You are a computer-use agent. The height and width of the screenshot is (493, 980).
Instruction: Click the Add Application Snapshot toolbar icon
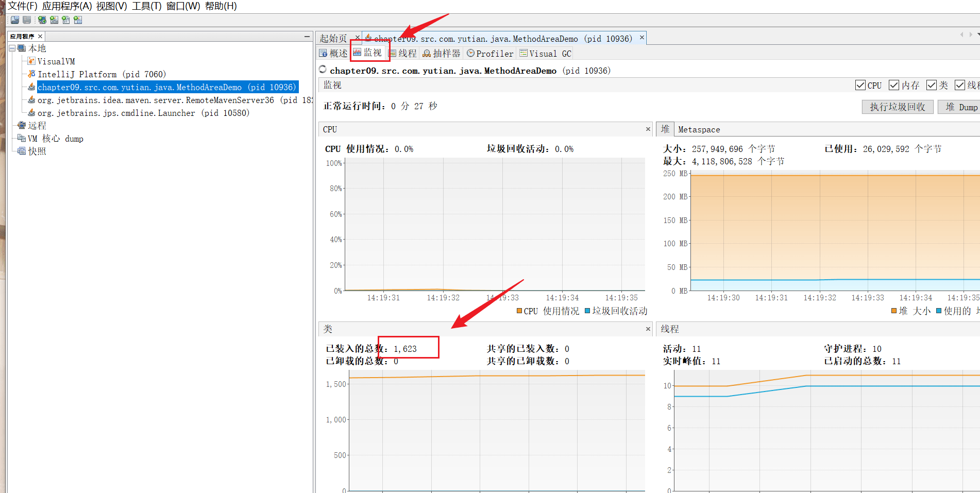tap(78, 20)
